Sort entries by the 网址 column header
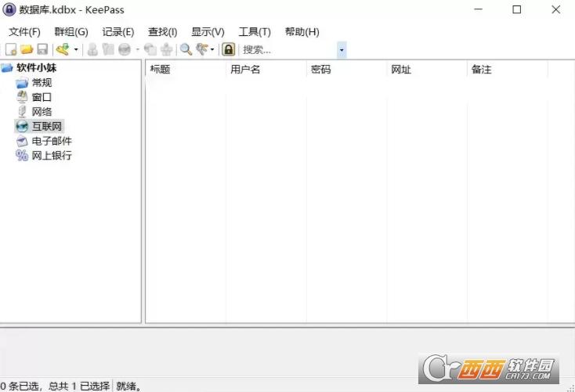 [426, 69]
